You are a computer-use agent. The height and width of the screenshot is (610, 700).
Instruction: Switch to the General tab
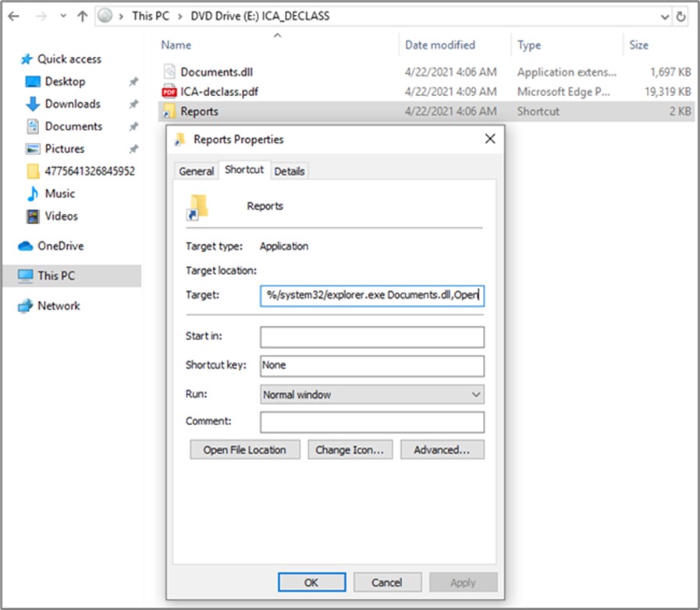[x=196, y=171]
